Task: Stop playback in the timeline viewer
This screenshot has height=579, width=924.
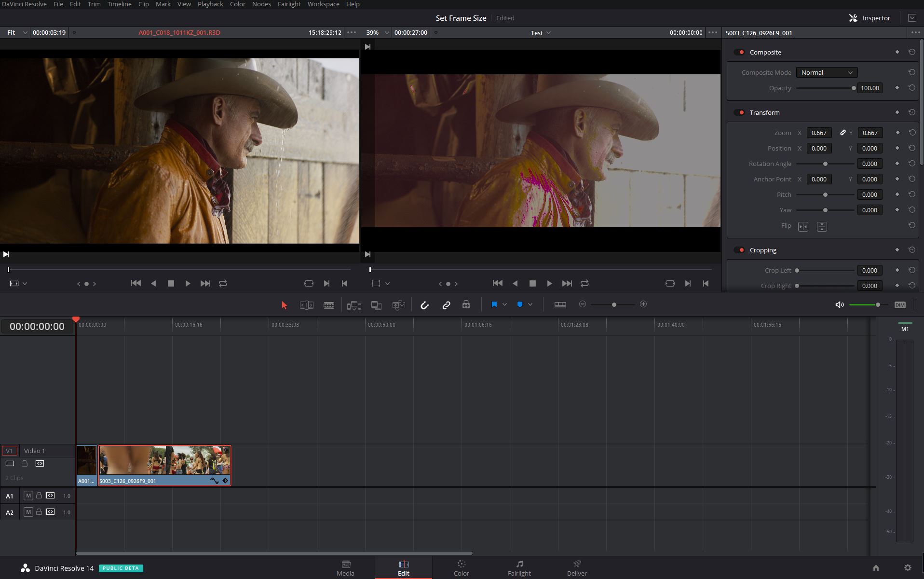Action: pos(532,283)
